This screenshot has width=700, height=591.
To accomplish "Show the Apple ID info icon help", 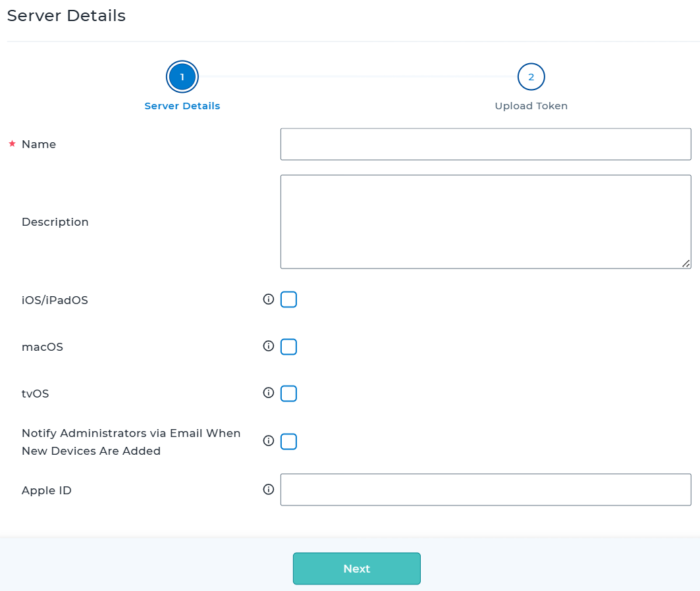I will [268, 490].
